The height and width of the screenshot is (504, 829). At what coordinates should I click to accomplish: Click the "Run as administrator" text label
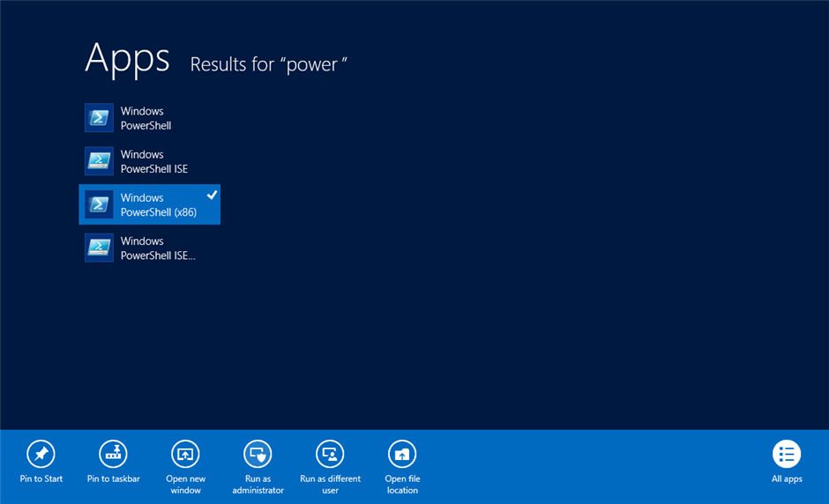(x=258, y=485)
